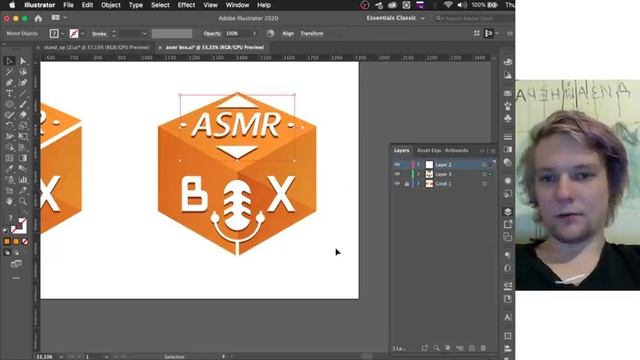The height and width of the screenshot is (360, 640).
Task: Select the Column Graph tool
Action: point(23,180)
